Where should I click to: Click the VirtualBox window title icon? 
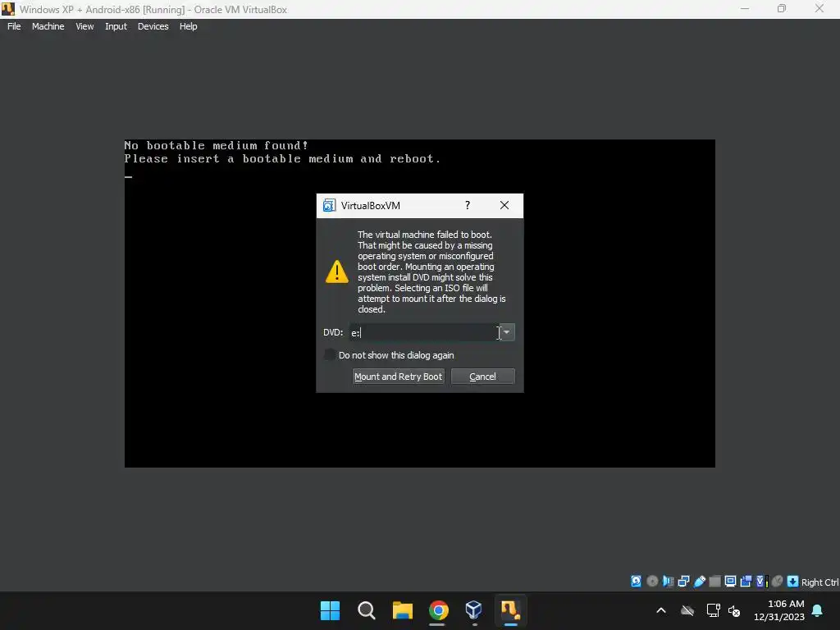point(8,9)
